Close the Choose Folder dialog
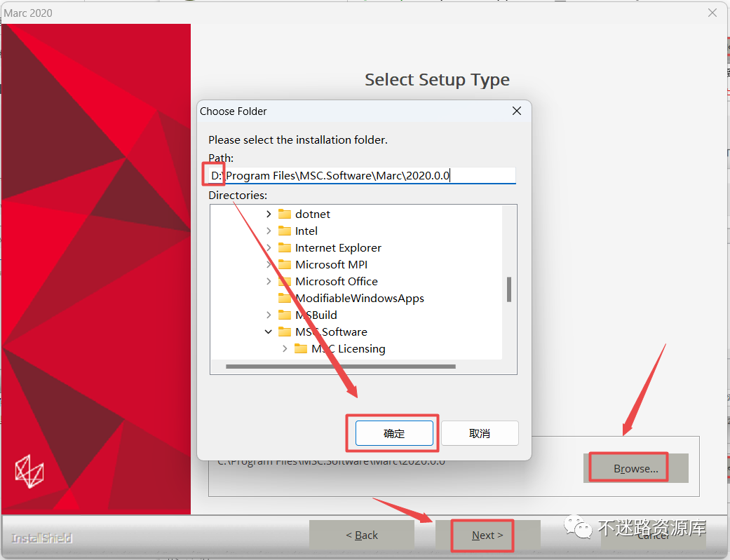730x560 pixels. point(516,111)
